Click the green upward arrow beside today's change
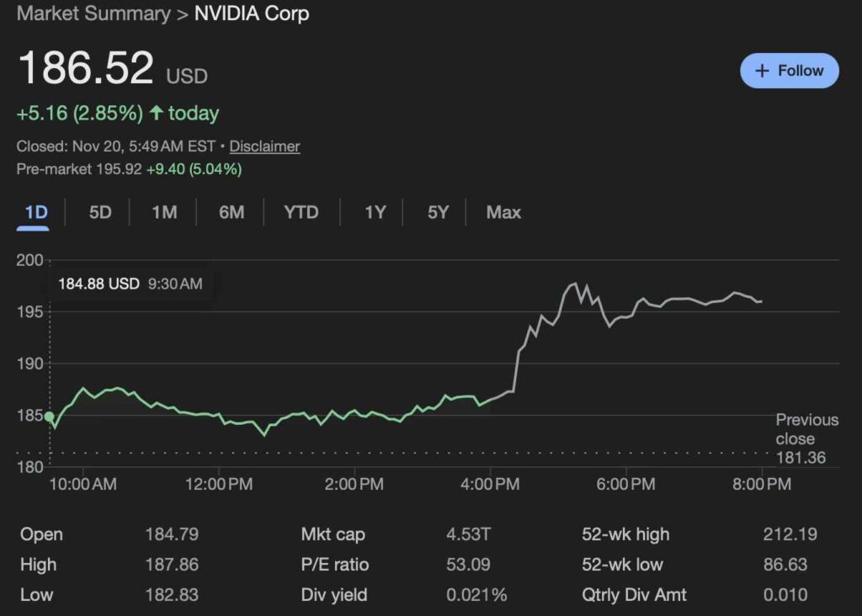This screenshot has height=616, width=862. [156, 113]
